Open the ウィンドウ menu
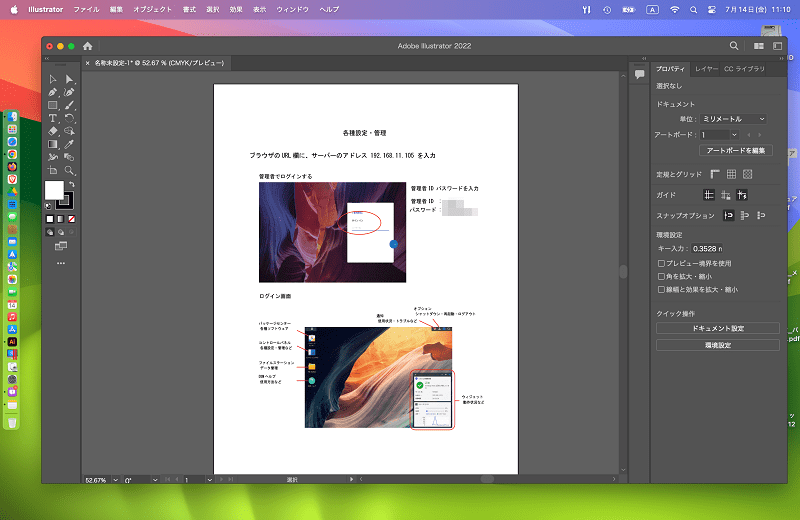This screenshot has width=800, height=520. [x=292, y=9]
